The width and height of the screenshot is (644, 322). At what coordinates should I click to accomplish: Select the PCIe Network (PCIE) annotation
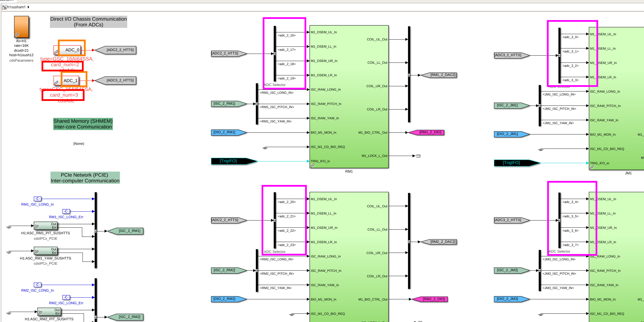(x=85, y=178)
